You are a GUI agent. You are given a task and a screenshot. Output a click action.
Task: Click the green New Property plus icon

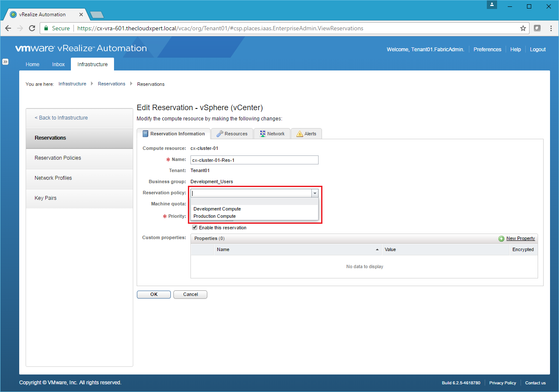pos(501,239)
